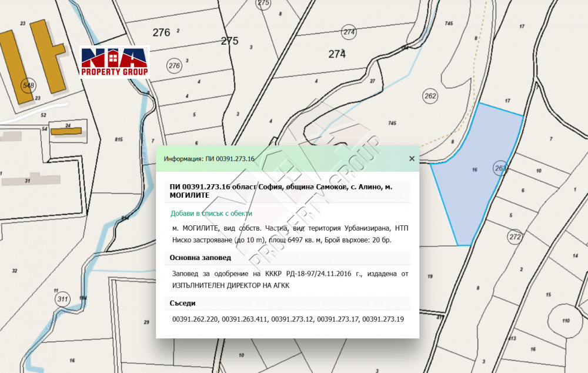Select parcel 27 on the map
Screen dimensions: 588x373
(x=372, y=81)
